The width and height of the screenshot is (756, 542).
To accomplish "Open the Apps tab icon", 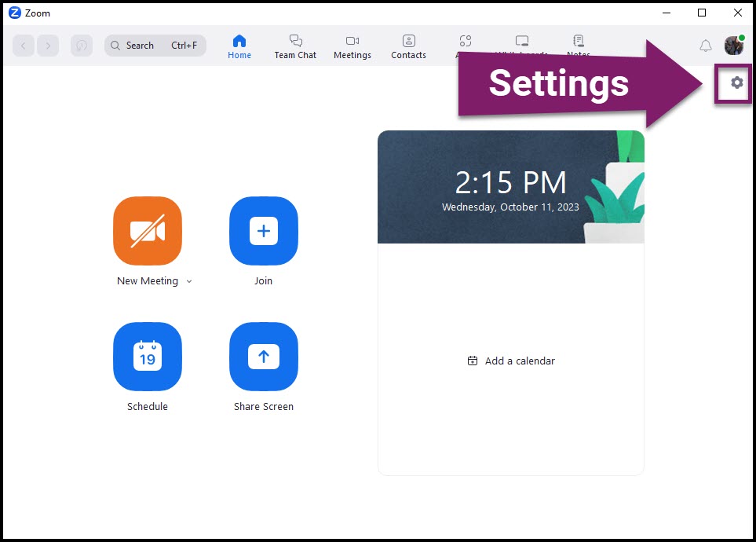I will (466, 42).
